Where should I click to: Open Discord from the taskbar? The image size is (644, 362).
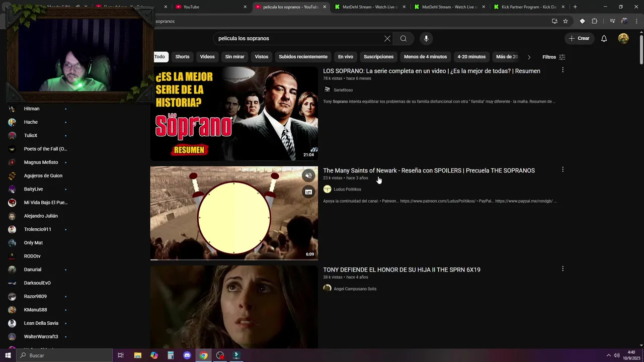[x=187, y=355]
